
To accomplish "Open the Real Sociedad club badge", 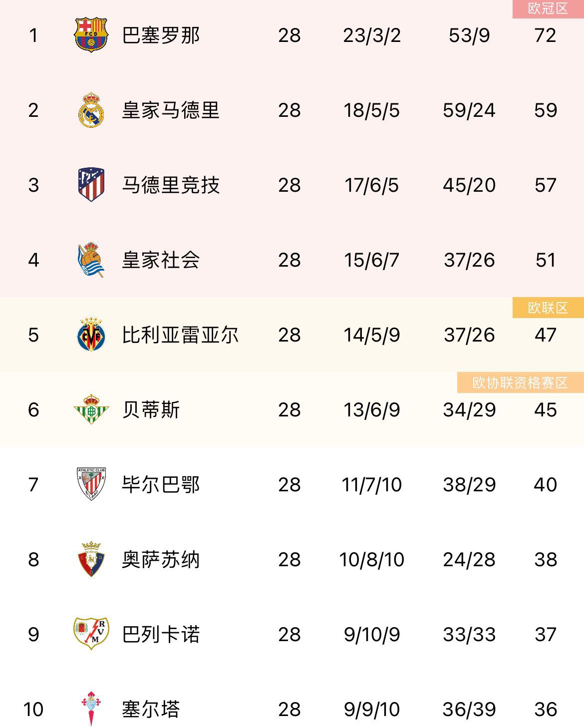I will coord(91,260).
